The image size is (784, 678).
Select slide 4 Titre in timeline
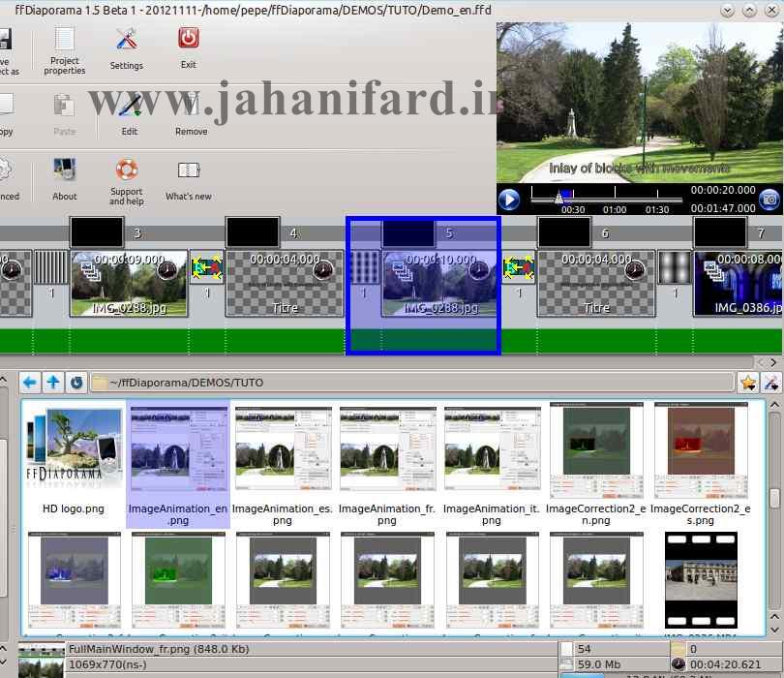(x=285, y=282)
